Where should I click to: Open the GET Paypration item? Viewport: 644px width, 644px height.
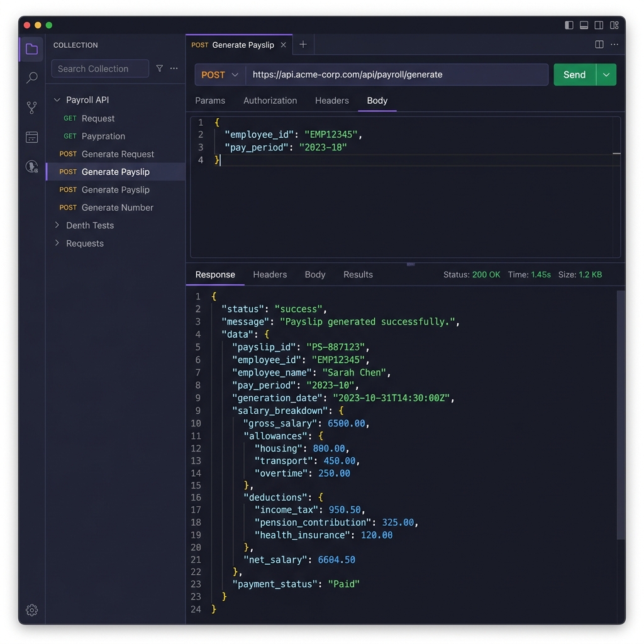coord(116,136)
